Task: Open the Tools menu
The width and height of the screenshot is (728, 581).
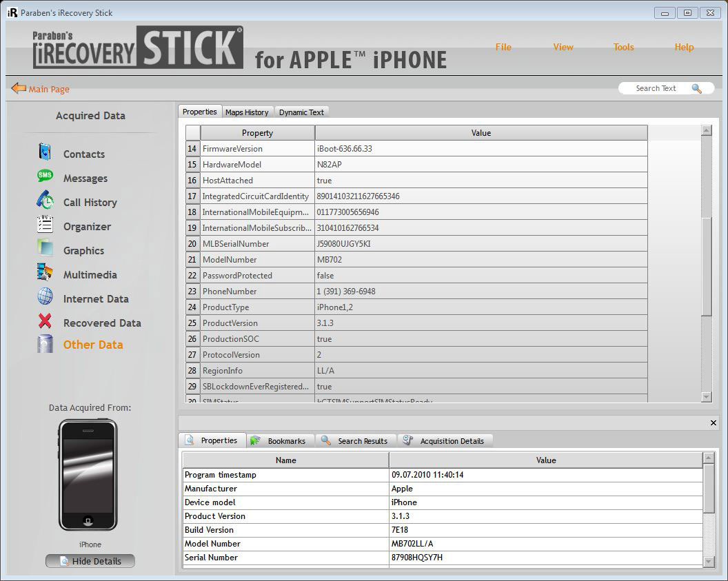Action: tap(623, 47)
